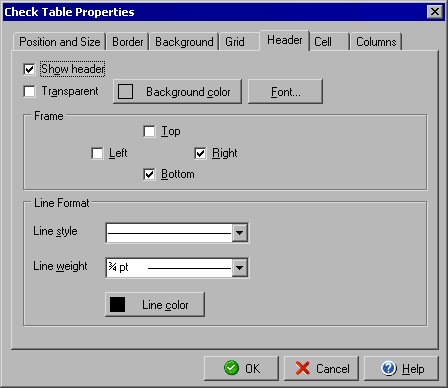Click the red X Cancel icon

(x=302, y=368)
